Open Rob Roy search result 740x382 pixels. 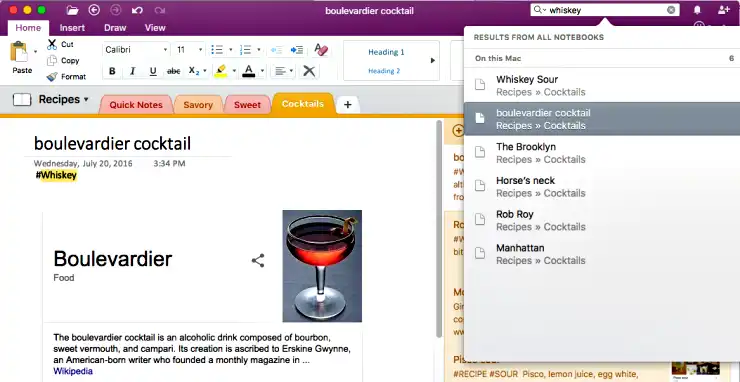coord(602,221)
